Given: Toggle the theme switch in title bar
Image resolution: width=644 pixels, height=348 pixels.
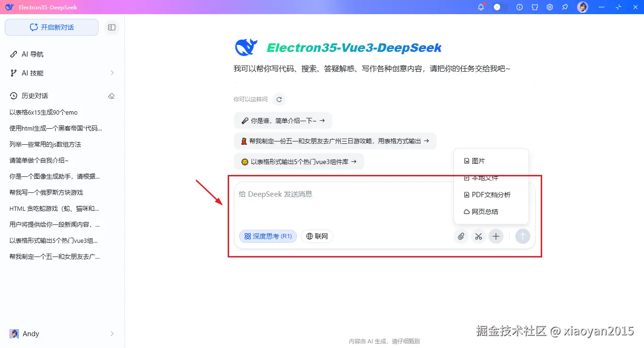Looking at the screenshot, I should (x=500, y=7).
